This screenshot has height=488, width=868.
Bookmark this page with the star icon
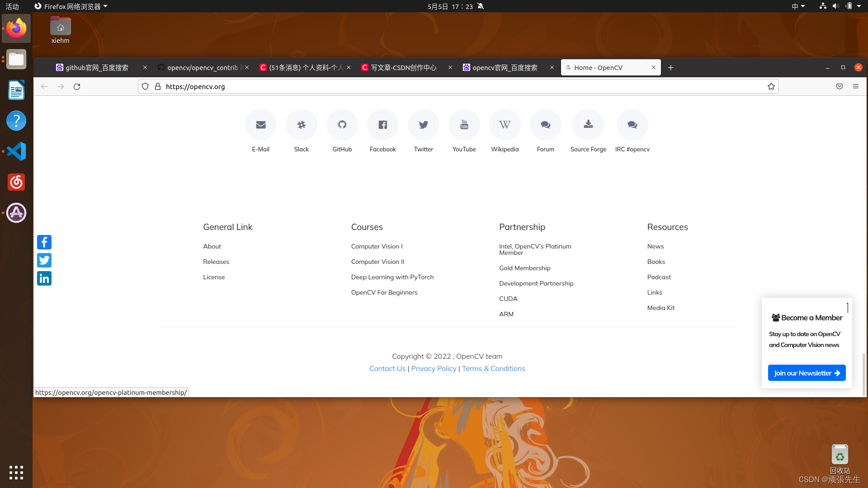(771, 86)
